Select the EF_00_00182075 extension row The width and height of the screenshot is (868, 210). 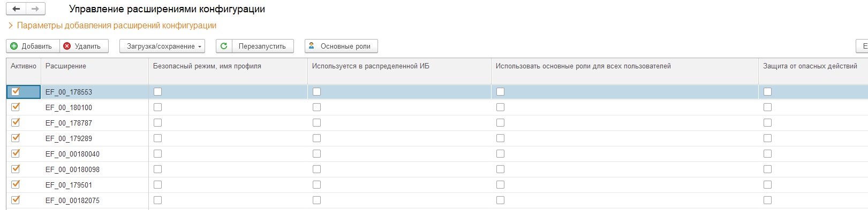click(x=437, y=200)
